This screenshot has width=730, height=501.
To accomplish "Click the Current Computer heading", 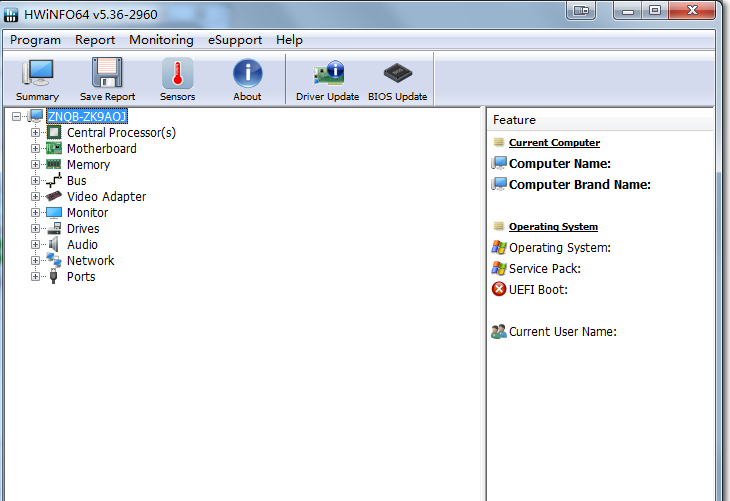I will pos(554,142).
